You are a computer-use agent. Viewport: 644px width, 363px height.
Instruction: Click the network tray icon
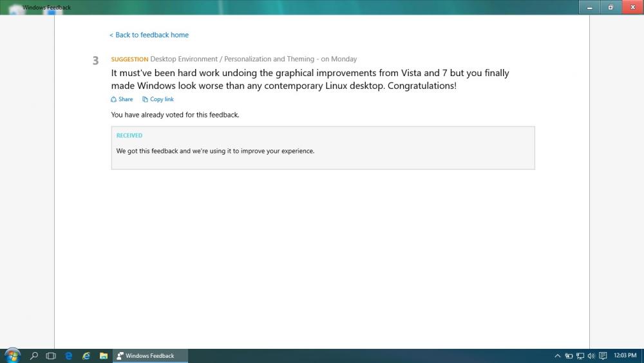tap(580, 356)
